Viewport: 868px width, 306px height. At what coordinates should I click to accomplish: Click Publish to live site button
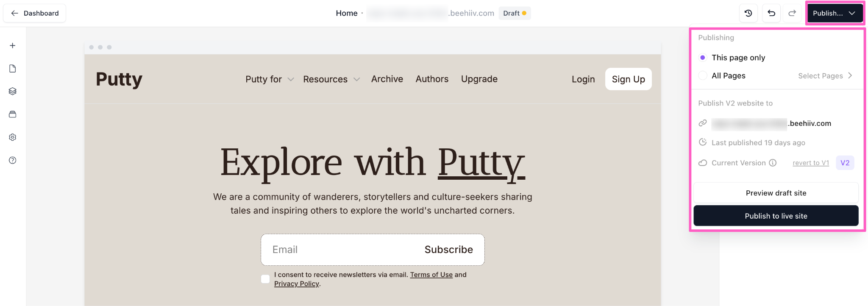click(776, 216)
